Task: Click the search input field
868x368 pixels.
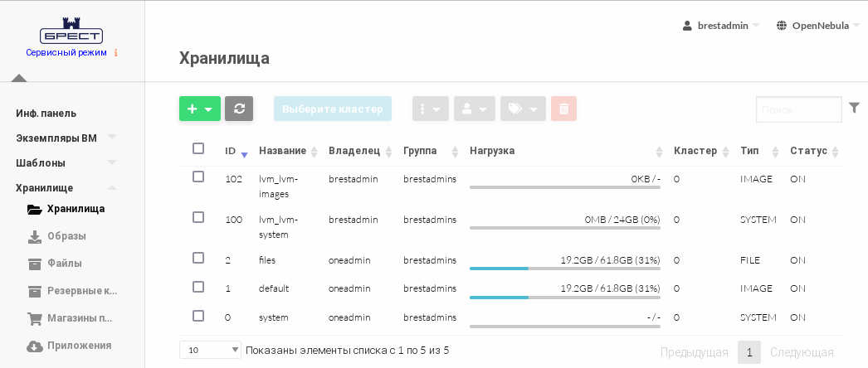Action: tap(798, 109)
